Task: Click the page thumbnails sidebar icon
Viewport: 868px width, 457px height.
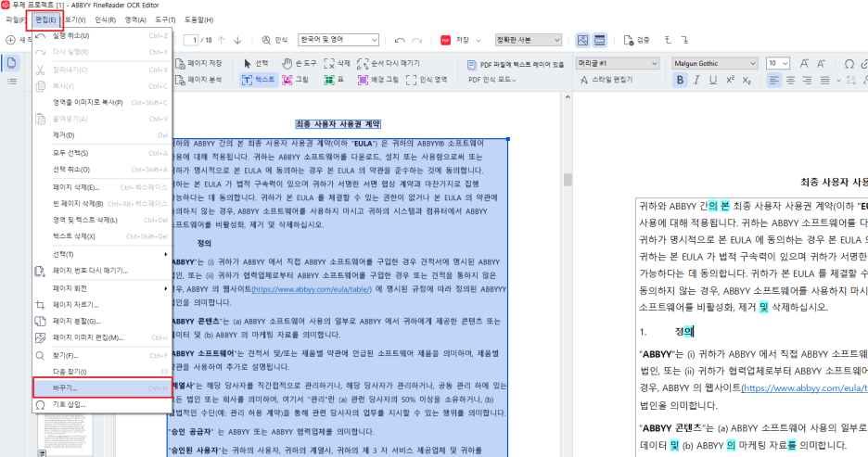Action: coord(12,62)
